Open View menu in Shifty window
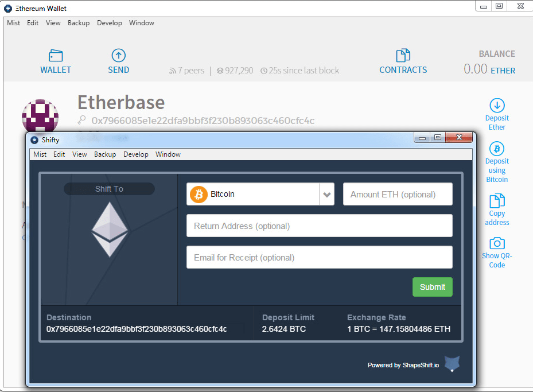533x392 pixels. coord(80,154)
